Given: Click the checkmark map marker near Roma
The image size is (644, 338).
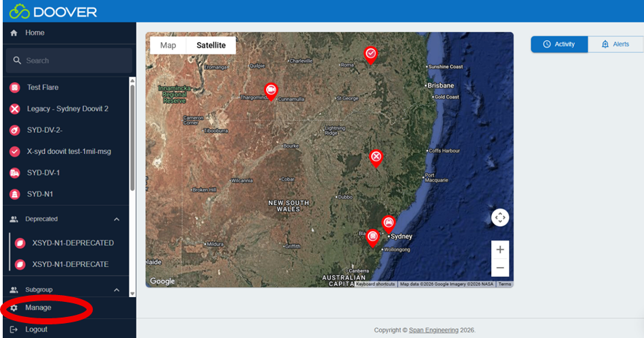Looking at the screenshot, I should tap(370, 54).
